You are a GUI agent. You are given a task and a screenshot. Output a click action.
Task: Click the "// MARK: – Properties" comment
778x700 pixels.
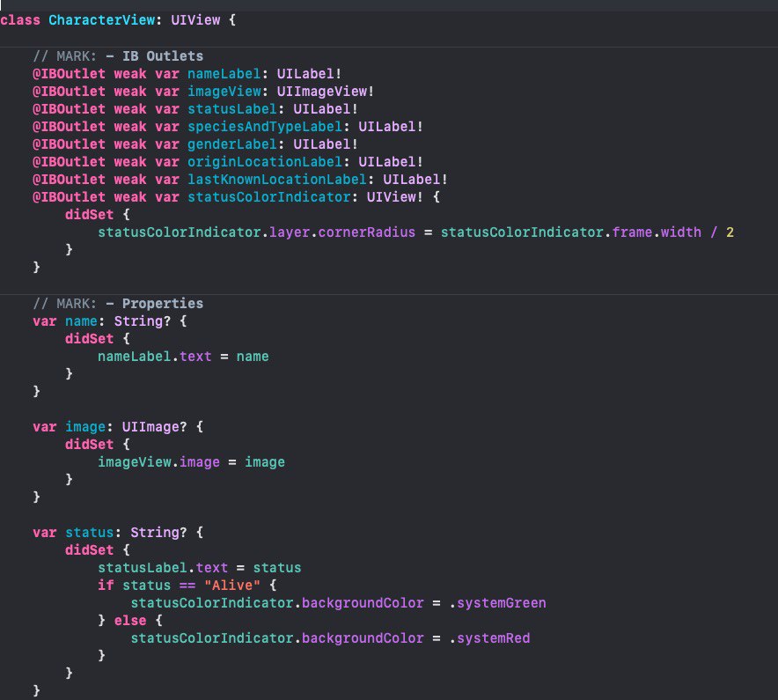(x=118, y=303)
